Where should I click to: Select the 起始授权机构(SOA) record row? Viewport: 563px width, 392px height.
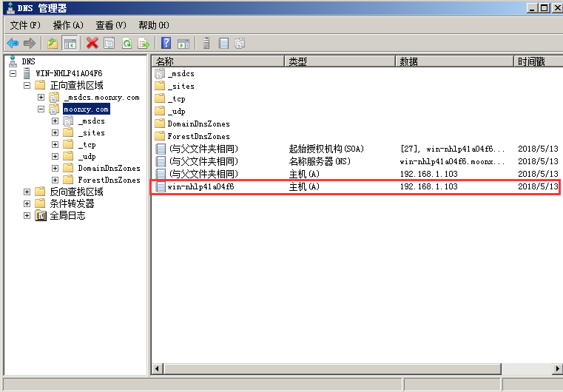coord(357,149)
